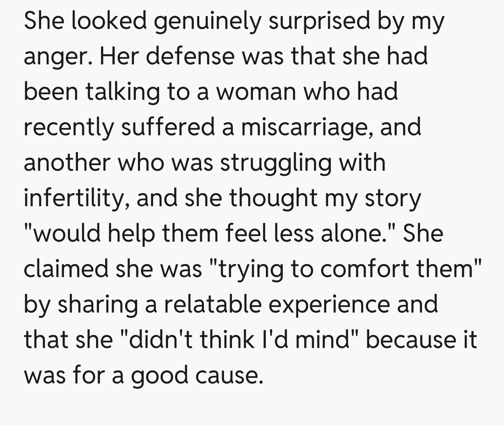Click the word "recently" in the text
The image size is (504, 425).
click(x=68, y=127)
